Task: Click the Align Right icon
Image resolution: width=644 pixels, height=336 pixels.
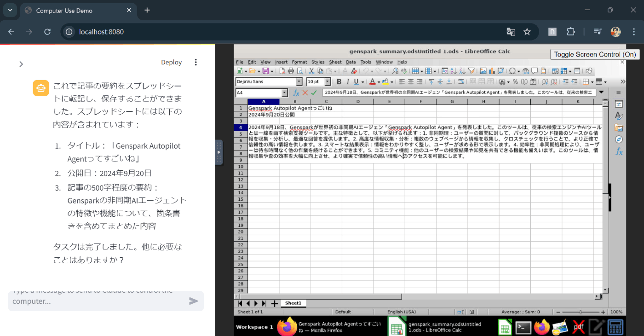Action: click(x=420, y=81)
